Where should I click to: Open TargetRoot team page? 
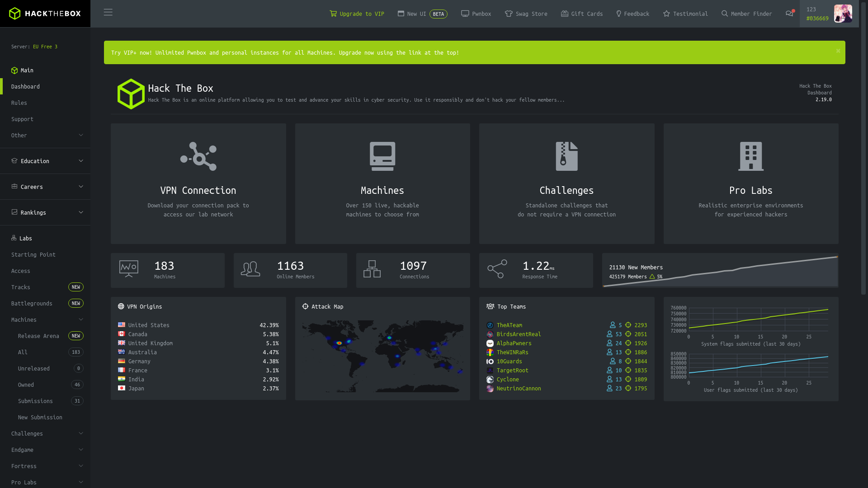click(x=512, y=370)
